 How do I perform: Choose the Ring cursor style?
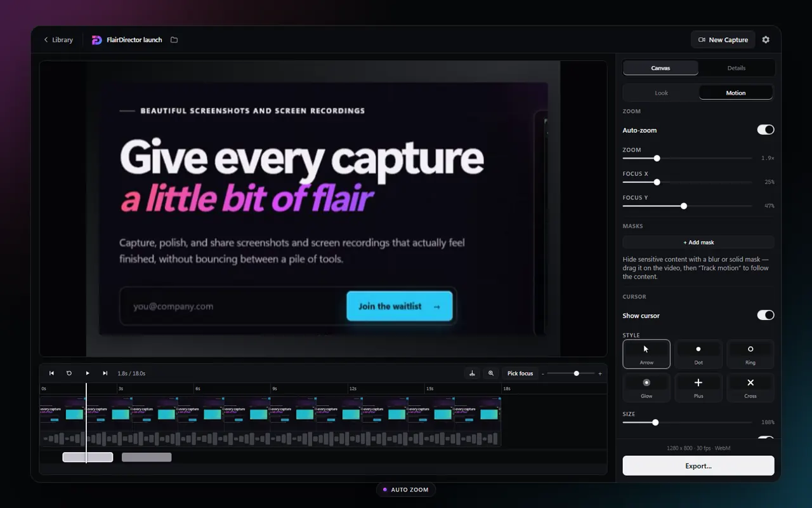pos(750,354)
